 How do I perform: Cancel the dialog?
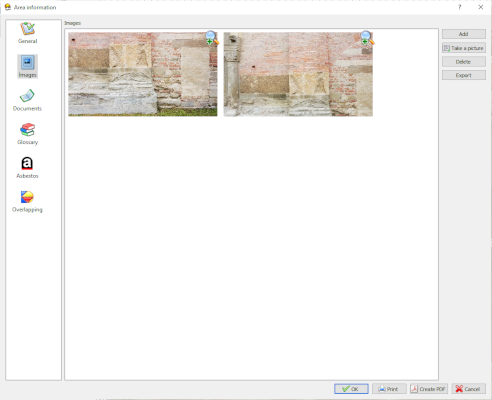tap(468, 389)
